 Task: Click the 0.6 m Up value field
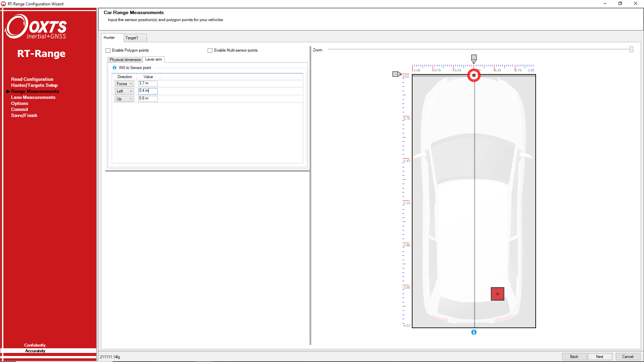148,99
